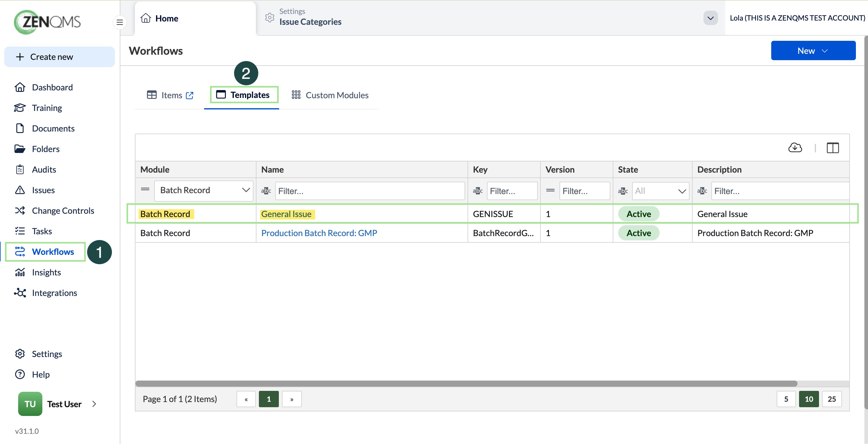The width and height of the screenshot is (868, 448).
Task: Go to previous page arrow
Action: coord(246,399)
